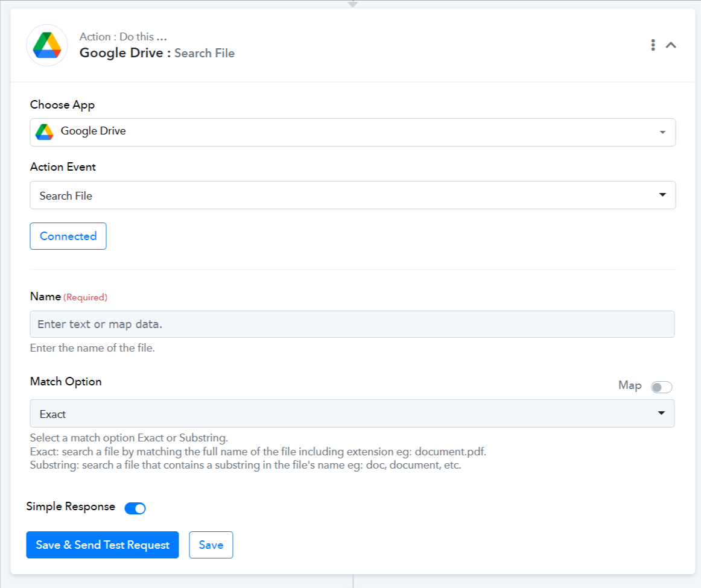Click the Action Event label

63,166
